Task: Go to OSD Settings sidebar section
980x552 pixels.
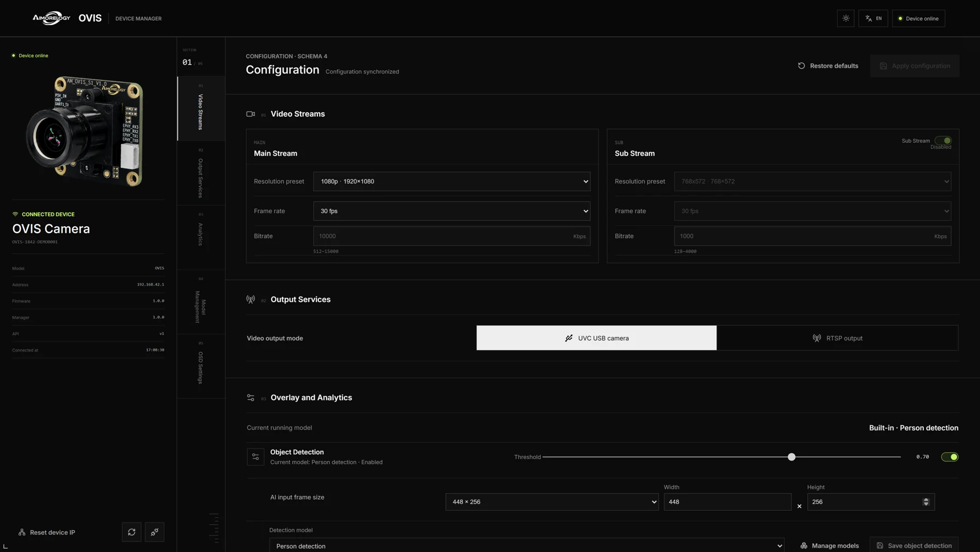Action: coord(201,366)
